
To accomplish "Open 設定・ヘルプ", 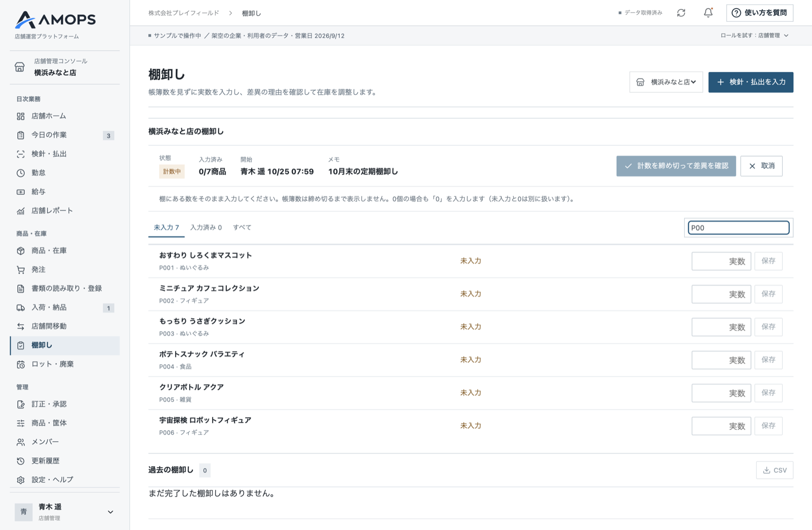I will 65,480.
